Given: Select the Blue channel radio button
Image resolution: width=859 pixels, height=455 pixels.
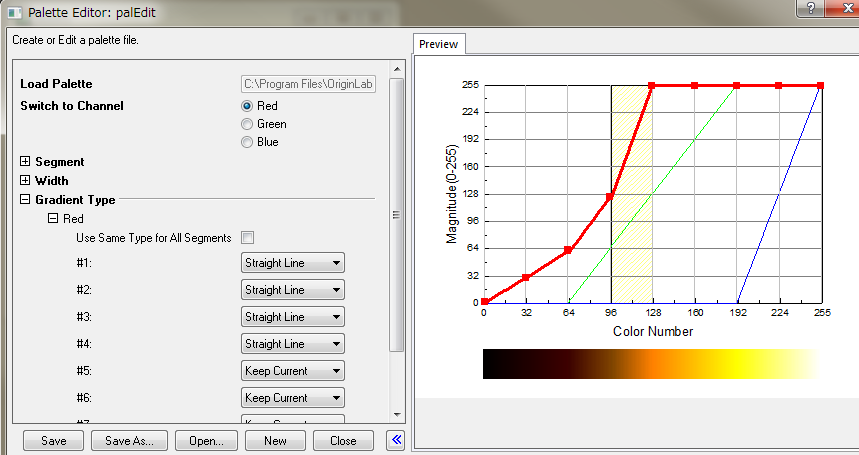Looking at the screenshot, I should [x=247, y=142].
